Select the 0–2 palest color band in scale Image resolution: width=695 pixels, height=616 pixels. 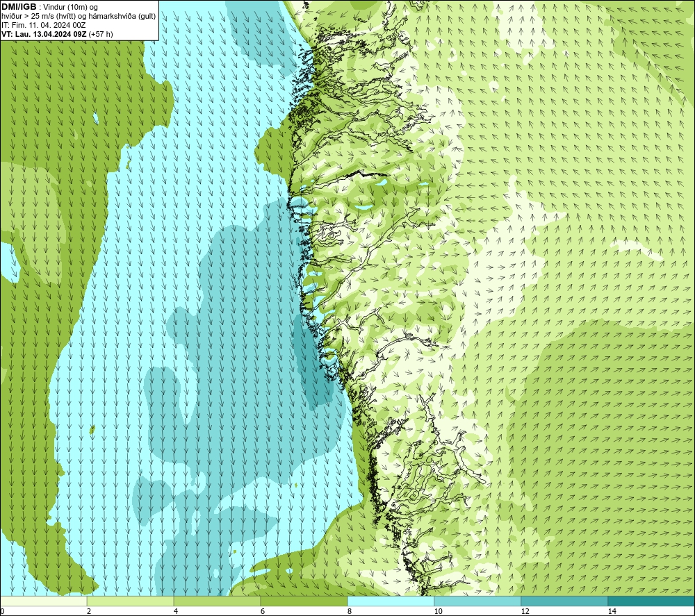click(x=43, y=601)
